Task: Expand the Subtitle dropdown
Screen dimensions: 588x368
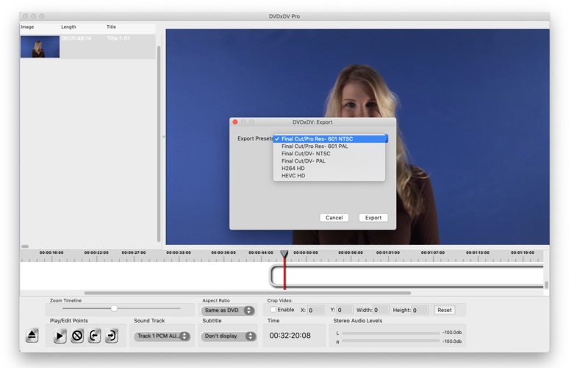Action: coord(229,336)
